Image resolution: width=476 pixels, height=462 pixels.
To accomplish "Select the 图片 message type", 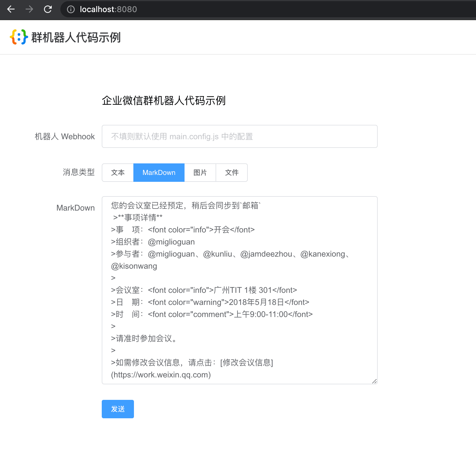I will (x=200, y=173).
